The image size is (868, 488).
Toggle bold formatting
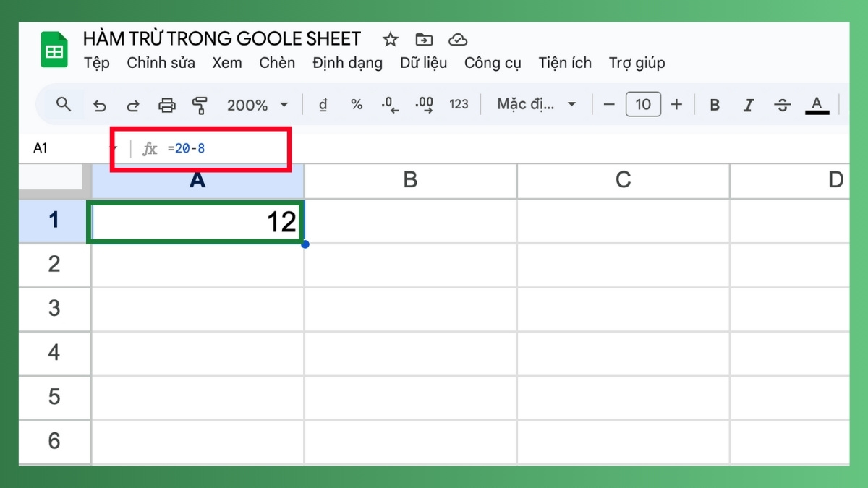pos(715,106)
